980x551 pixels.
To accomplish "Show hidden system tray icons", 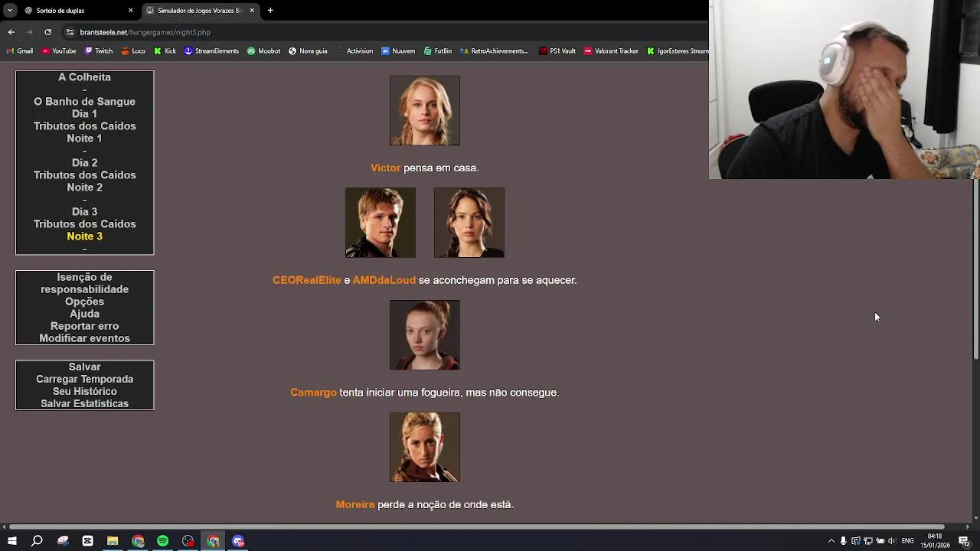I will (831, 541).
